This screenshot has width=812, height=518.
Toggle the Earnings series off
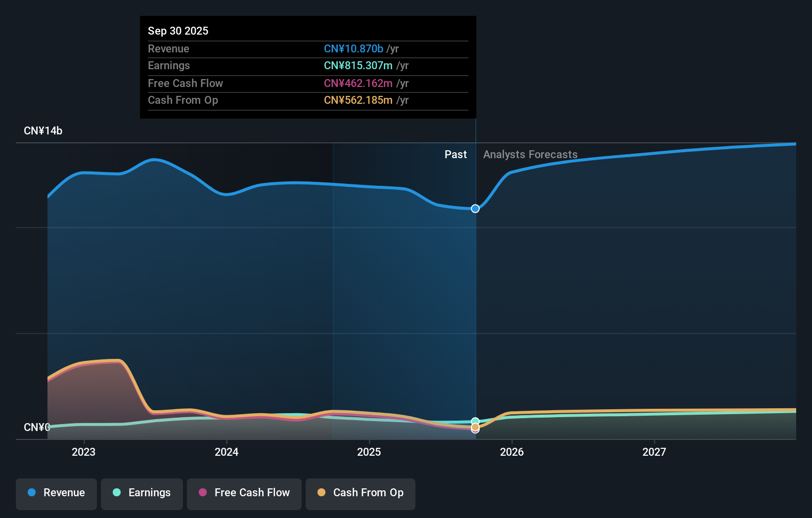142,493
